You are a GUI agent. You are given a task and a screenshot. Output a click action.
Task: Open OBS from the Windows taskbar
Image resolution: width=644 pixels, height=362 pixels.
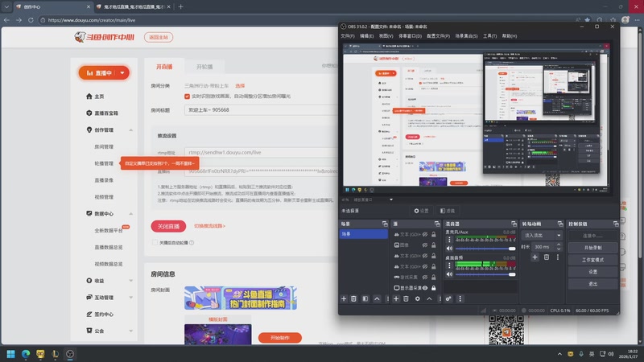click(70, 354)
